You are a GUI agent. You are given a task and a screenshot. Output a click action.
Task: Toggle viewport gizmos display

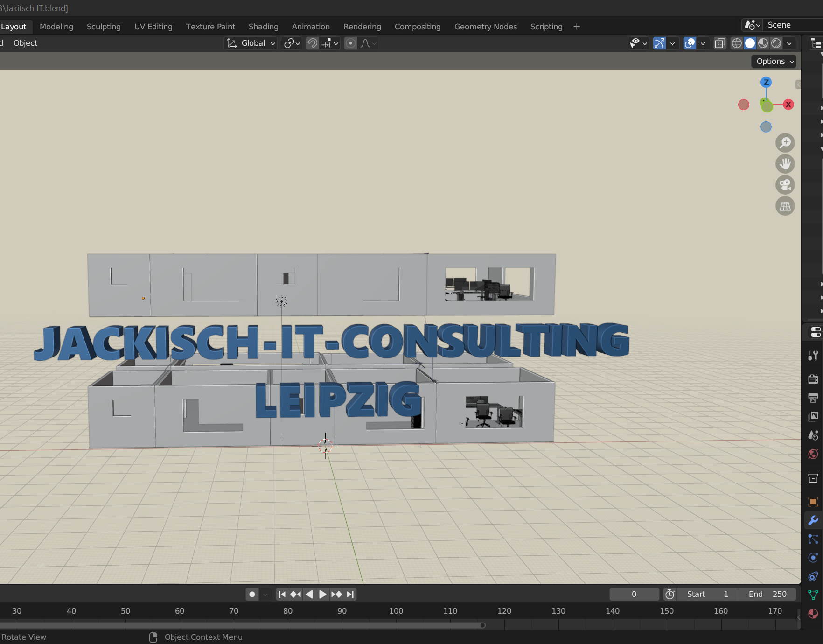point(659,43)
